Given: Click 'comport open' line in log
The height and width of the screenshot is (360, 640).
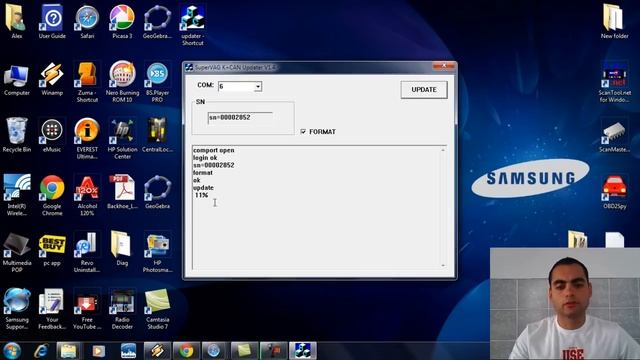Looking at the screenshot, I should [213, 150].
